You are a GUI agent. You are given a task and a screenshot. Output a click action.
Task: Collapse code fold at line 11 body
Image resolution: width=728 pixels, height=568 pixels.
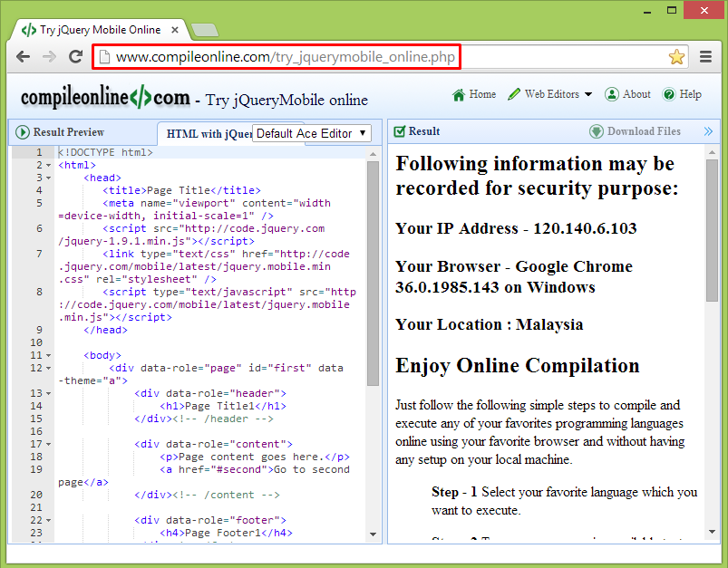tap(48, 356)
